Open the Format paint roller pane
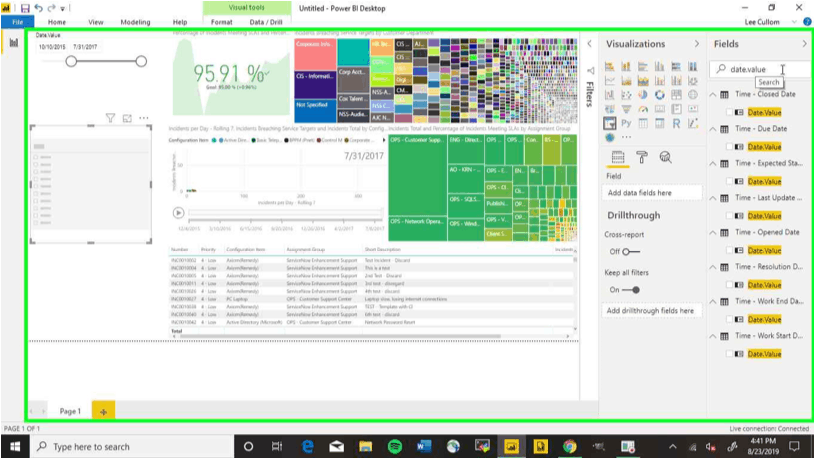Image resolution: width=815 pixels, height=460 pixels. 642,157
